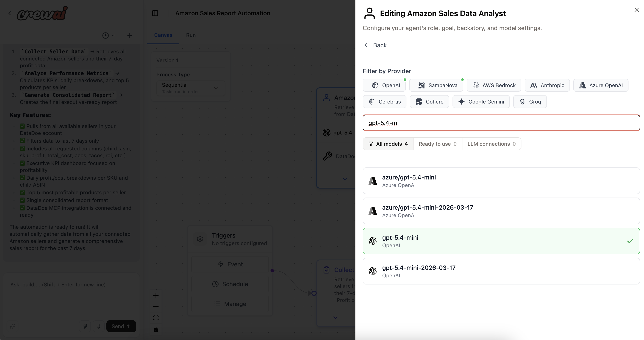Add a Schedule trigger

pos(230,284)
